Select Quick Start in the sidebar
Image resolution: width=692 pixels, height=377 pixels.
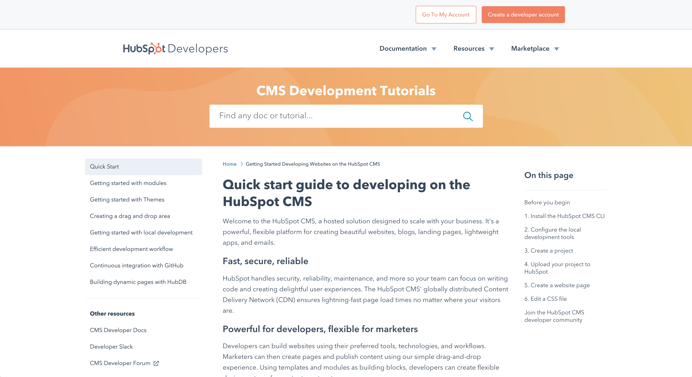pos(143,166)
